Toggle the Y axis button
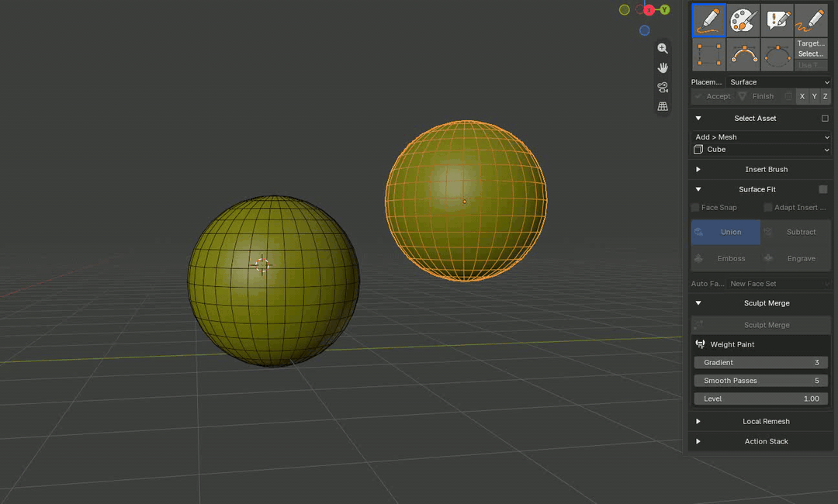 [814, 97]
